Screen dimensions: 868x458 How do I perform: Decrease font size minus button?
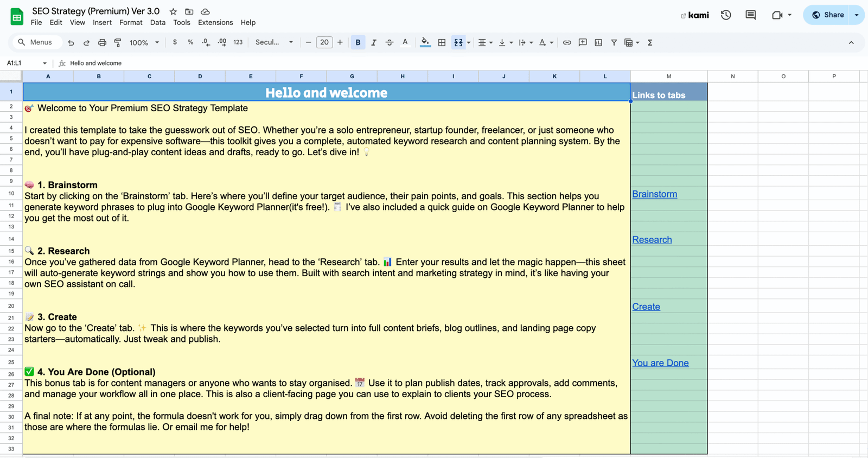(308, 42)
